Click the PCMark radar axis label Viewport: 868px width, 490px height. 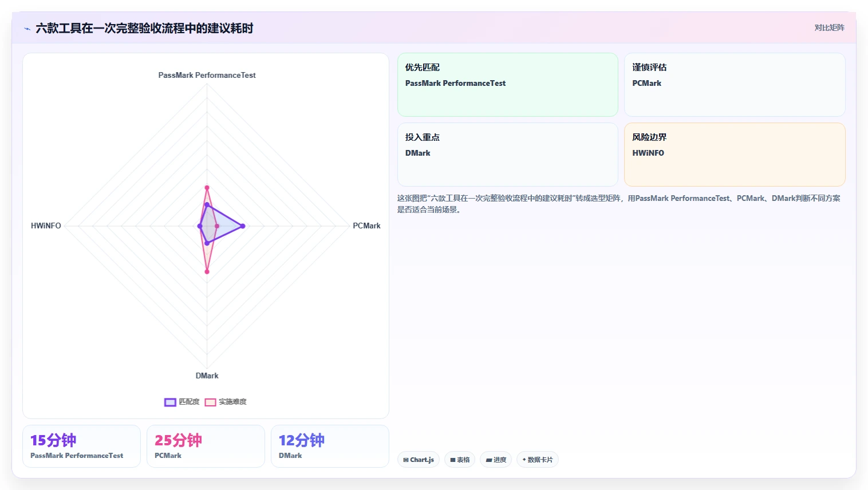pos(366,226)
